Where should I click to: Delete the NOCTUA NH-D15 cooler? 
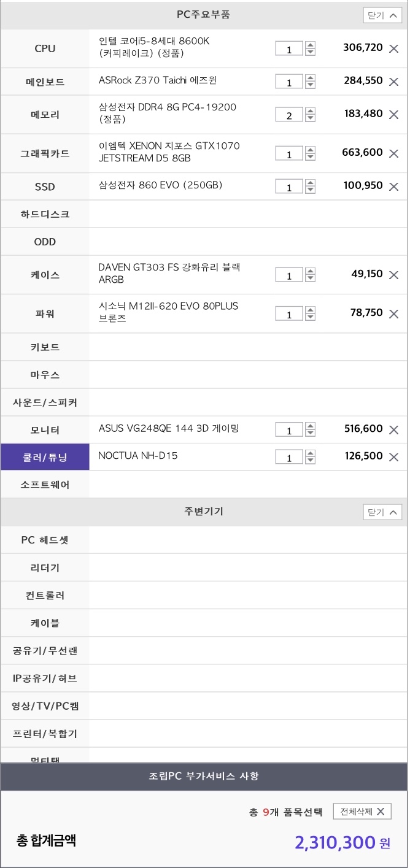point(394,457)
